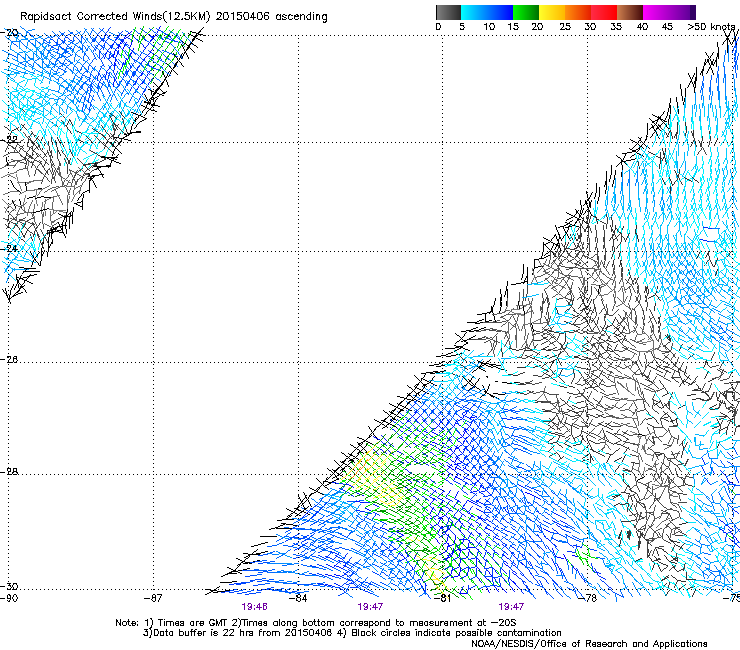Click the '-24' latitude axis label
The height and width of the screenshot is (650, 740).
click(9, 248)
